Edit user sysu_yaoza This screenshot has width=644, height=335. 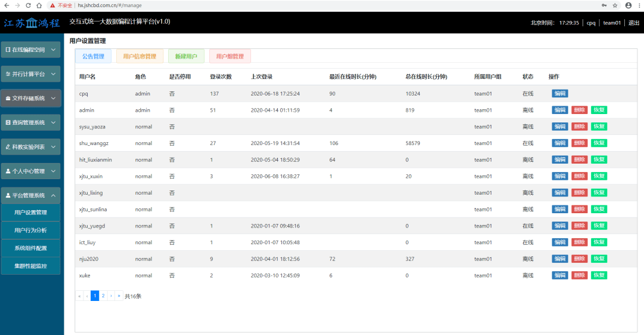560,127
